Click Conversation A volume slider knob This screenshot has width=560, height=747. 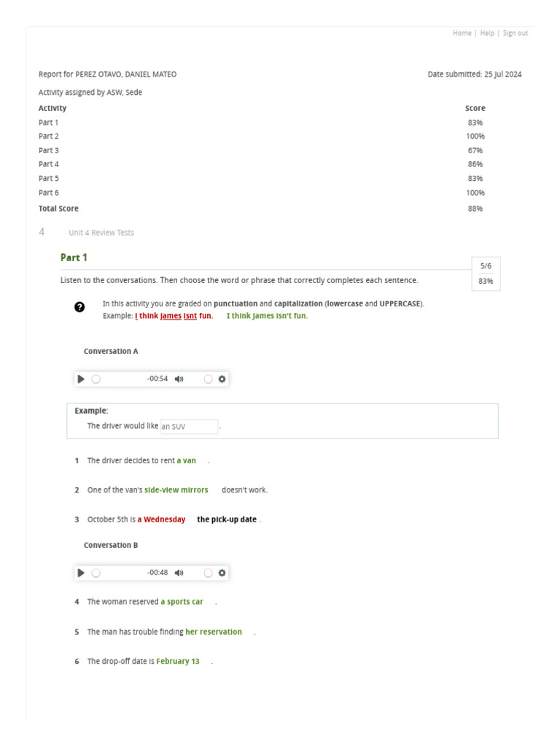[208, 379]
